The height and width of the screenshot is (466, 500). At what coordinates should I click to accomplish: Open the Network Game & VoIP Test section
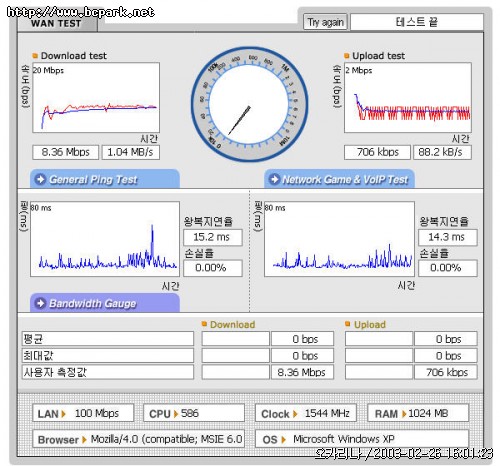[339, 179]
